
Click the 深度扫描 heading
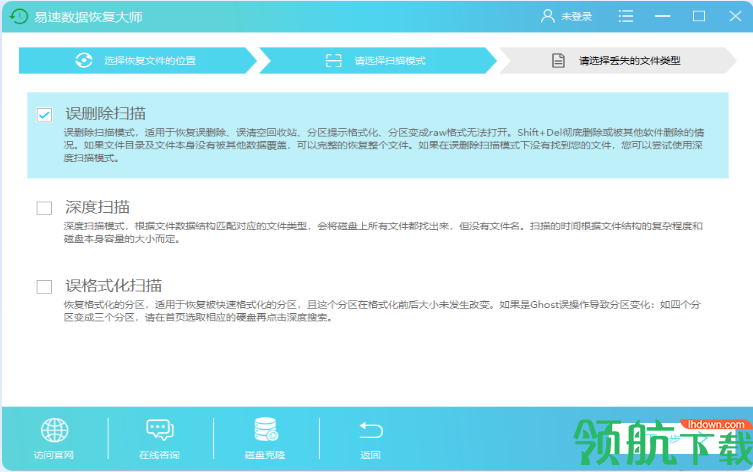coord(97,207)
